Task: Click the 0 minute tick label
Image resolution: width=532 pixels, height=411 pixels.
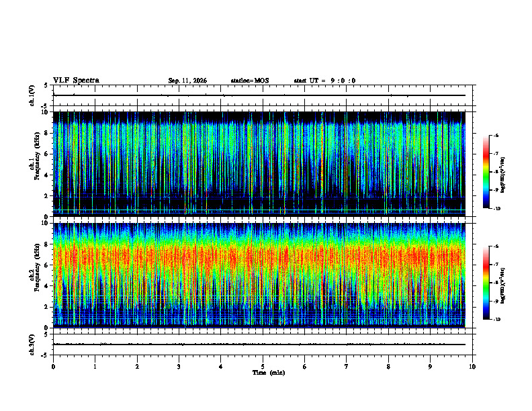Action: (x=53, y=367)
